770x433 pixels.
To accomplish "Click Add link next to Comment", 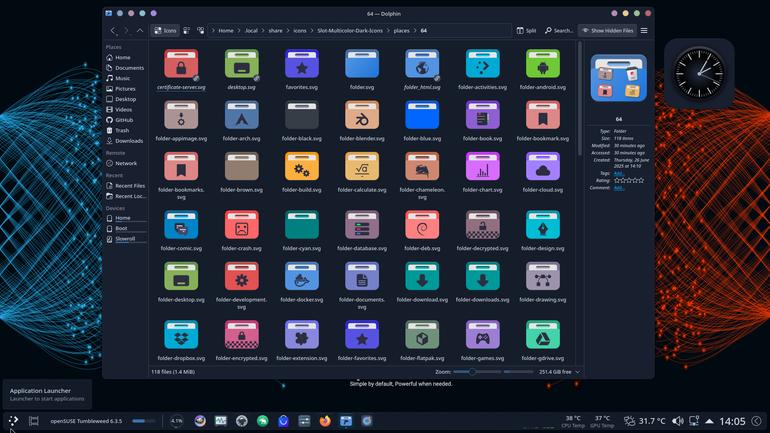I will click(618, 188).
